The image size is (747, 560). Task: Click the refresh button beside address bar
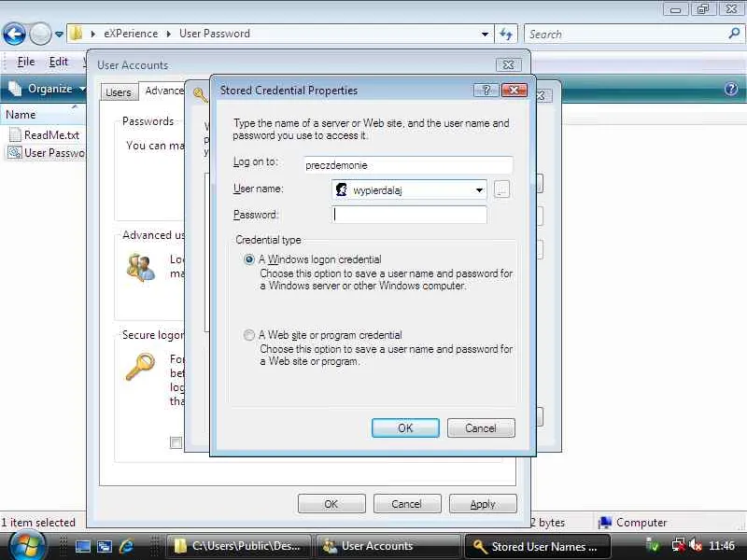tap(506, 35)
